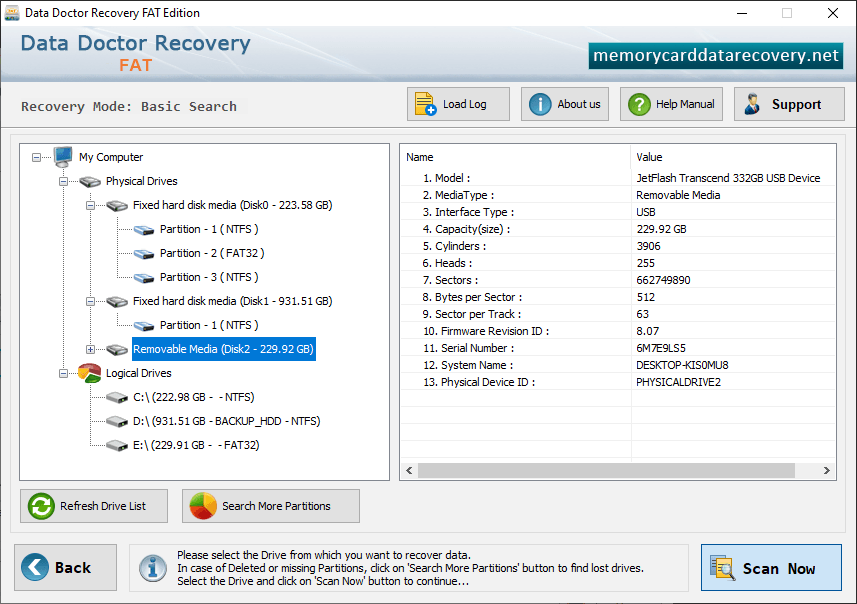
Task: Collapse the Disk1 fixed hard disk node
Action: [x=91, y=301]
